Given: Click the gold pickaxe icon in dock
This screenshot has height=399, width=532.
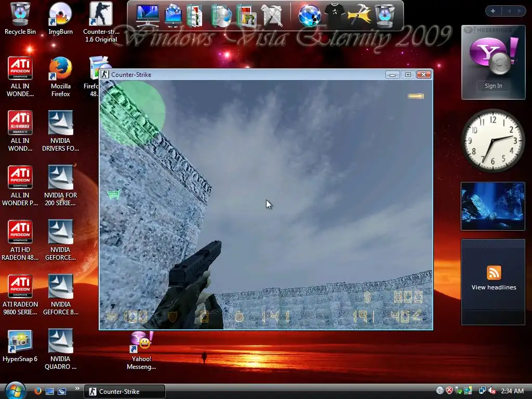Looking at the screenshot, I should [360, 14].
